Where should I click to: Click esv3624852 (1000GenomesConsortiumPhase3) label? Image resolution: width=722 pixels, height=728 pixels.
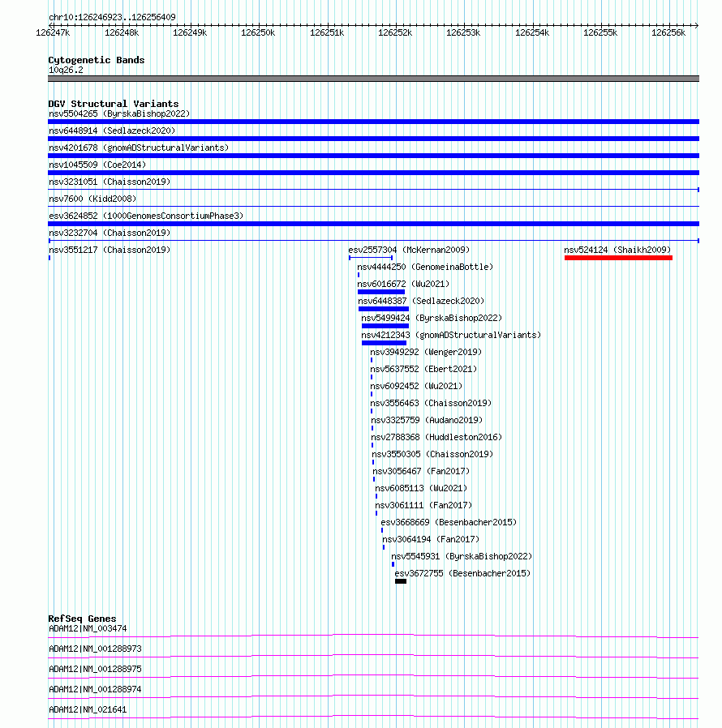coord(146,216)
